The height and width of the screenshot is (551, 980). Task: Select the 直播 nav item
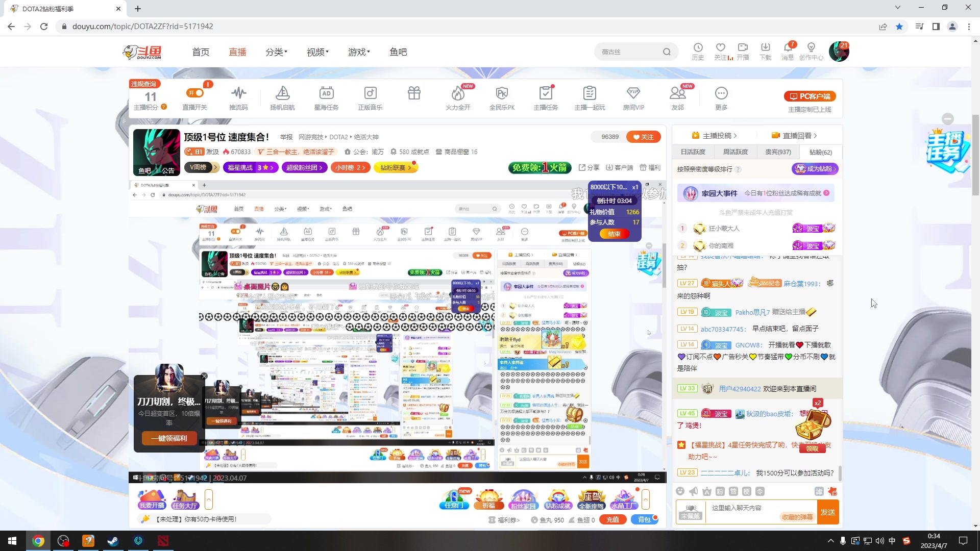(237, 52)
